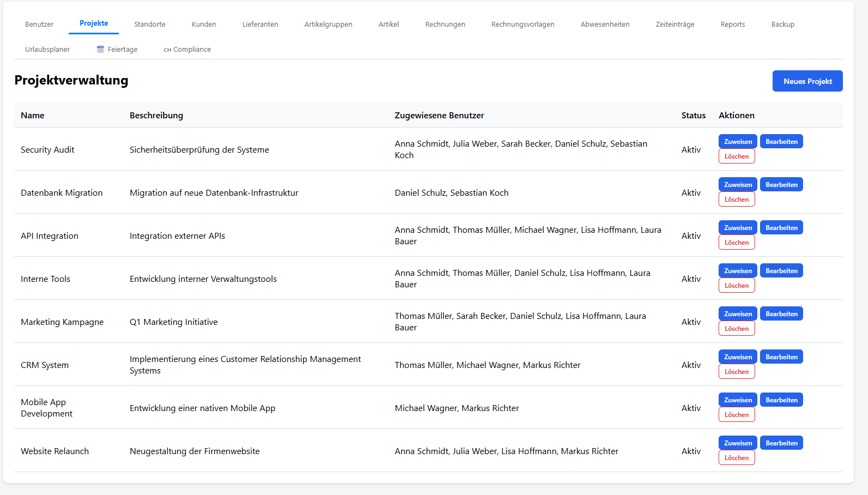868x495 pixels.
Task: Select the Zeiteinträge tab
Action: (x=675, y=24)
